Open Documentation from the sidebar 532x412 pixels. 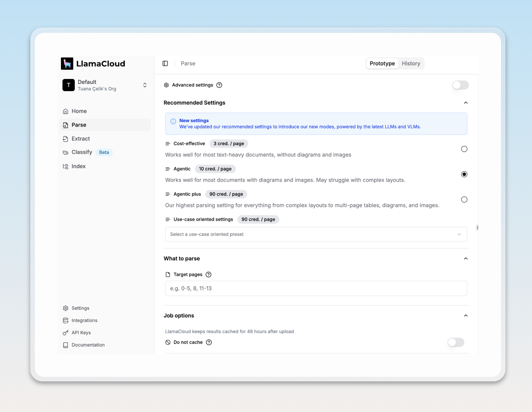click(x=88, y=345)
